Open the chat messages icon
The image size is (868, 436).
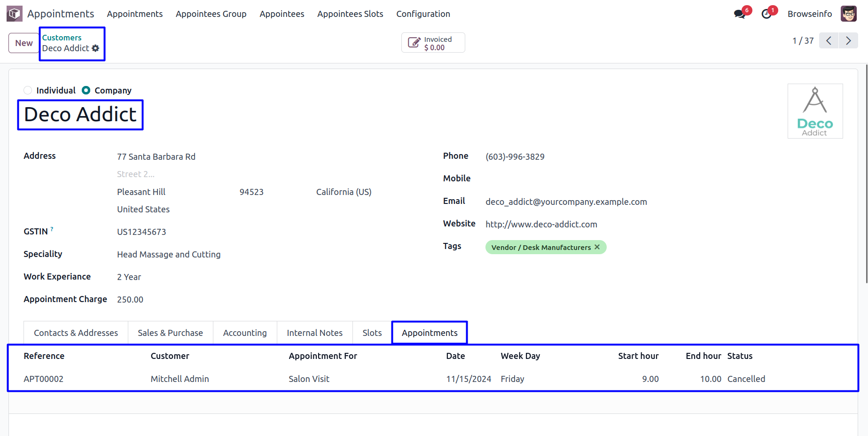point(739,14)
